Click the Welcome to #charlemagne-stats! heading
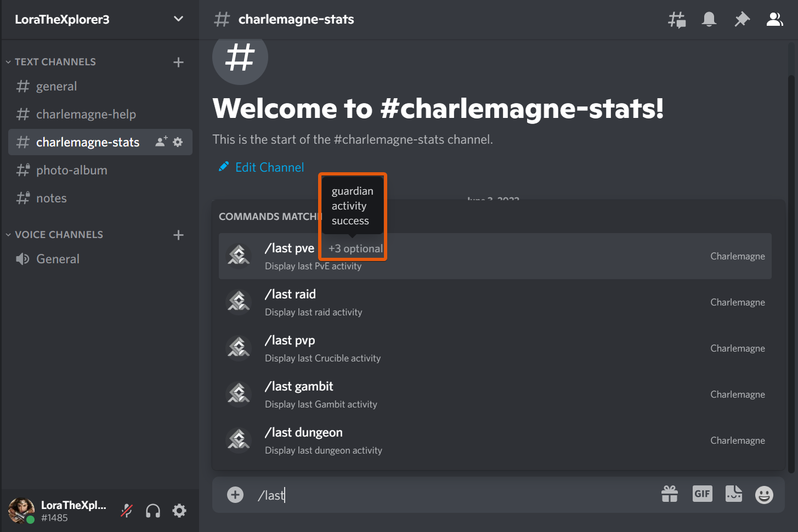The width and height of the screenshot is (798, 532). click(438, 109)
